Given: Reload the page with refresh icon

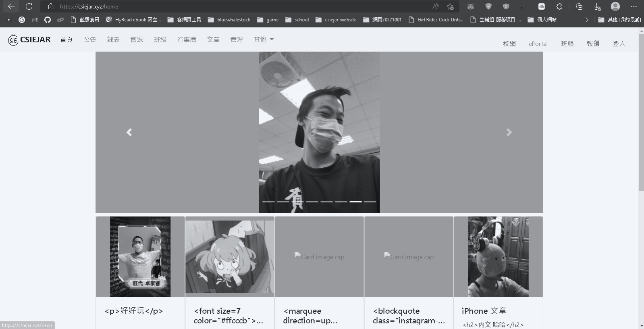Looking at the screenshot, I should (29, 6).
